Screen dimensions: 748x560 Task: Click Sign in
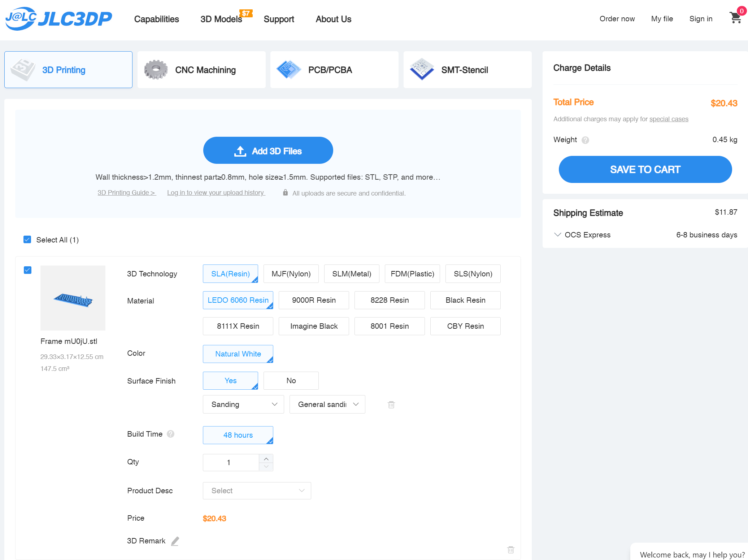tap(701, 19)
